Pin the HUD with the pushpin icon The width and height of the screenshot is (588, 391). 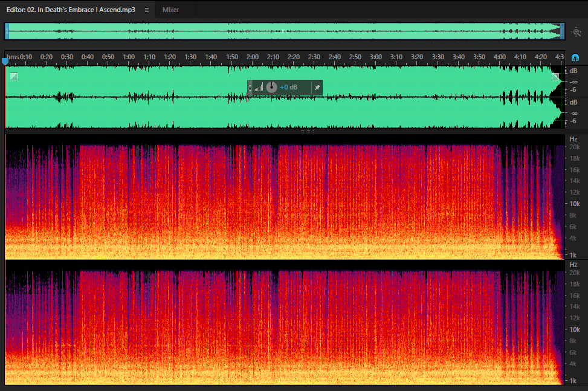[317, 88]
